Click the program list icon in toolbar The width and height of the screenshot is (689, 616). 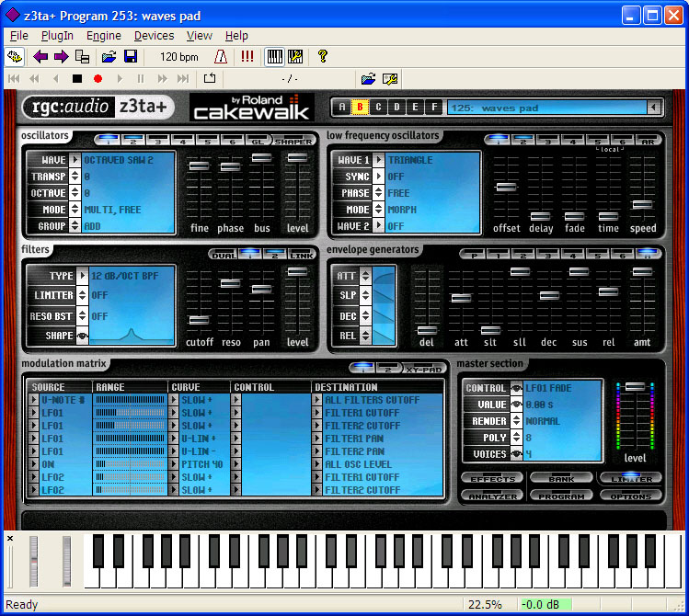click(82, 57)
